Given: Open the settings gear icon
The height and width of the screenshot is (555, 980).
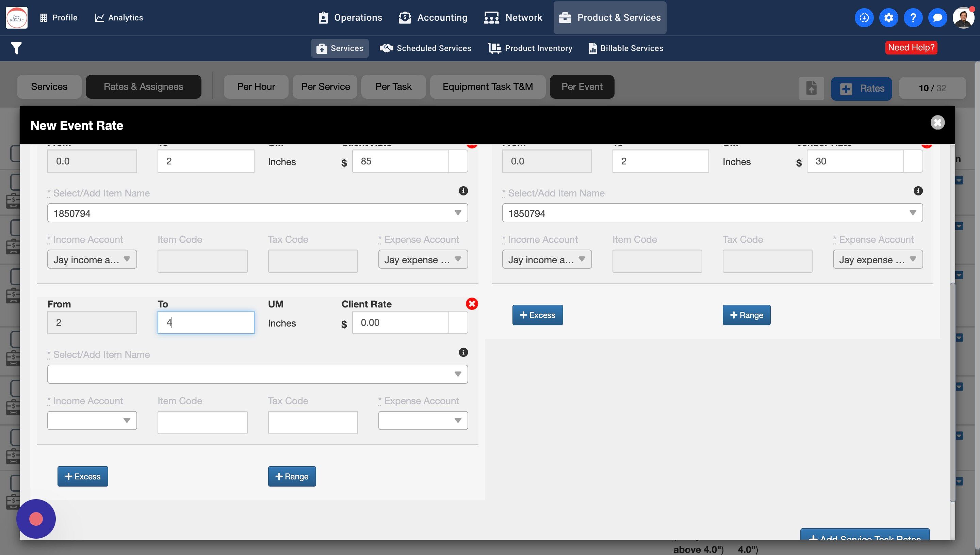Looking at the screenshot, I should [888, 17].
